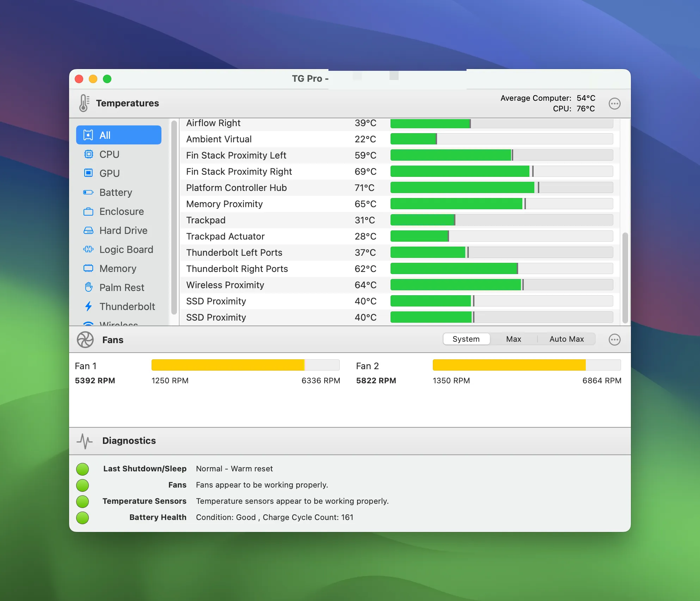
Task: Select the CPU category icon
Action: [x=89, y=154]
